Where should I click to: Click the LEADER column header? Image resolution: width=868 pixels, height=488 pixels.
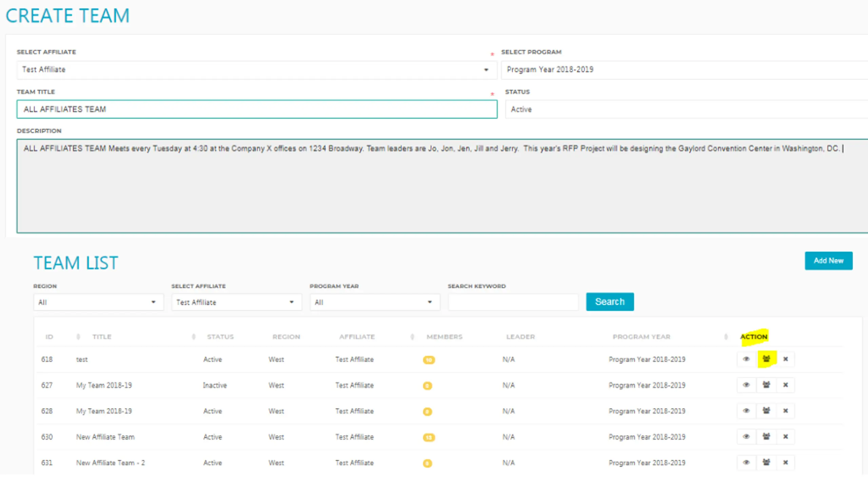click(x=520, y=337)
